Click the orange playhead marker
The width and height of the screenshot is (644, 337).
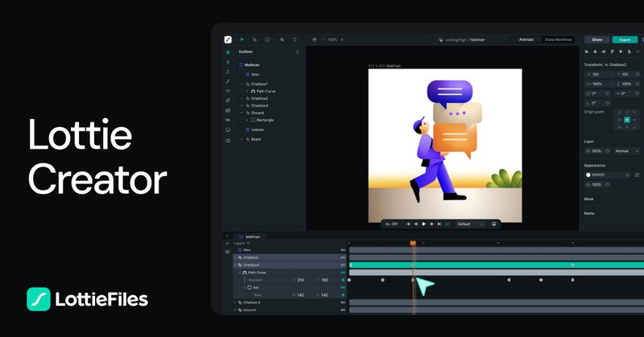coord(413,244)
